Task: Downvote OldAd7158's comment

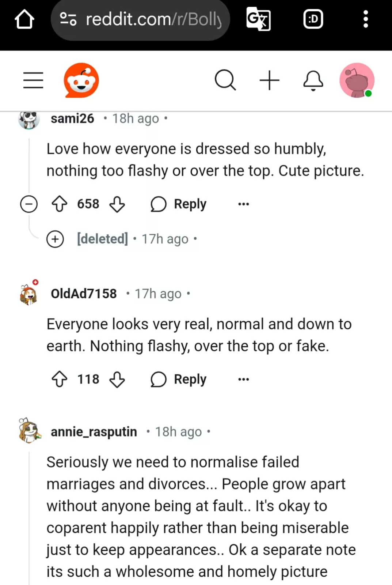Action: pos(117,379)
